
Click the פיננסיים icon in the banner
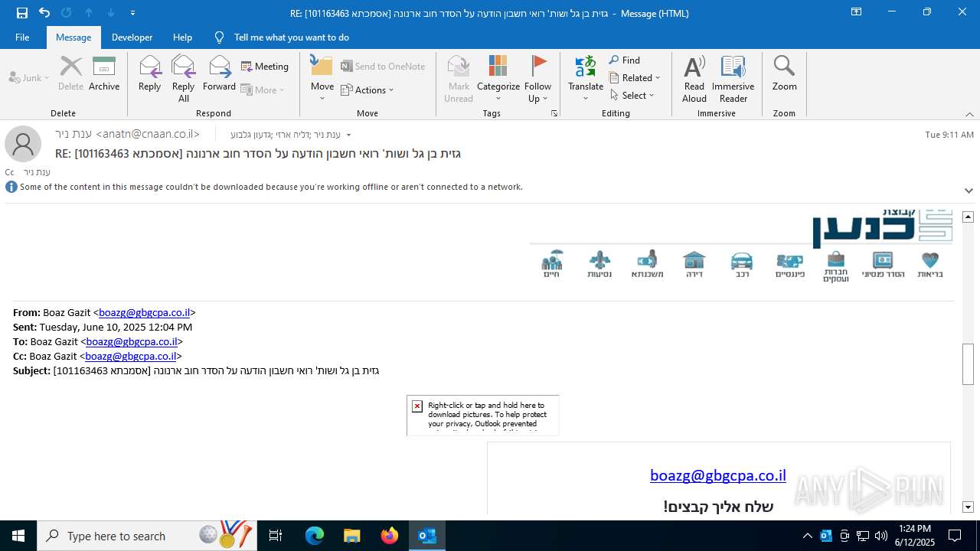789,266
